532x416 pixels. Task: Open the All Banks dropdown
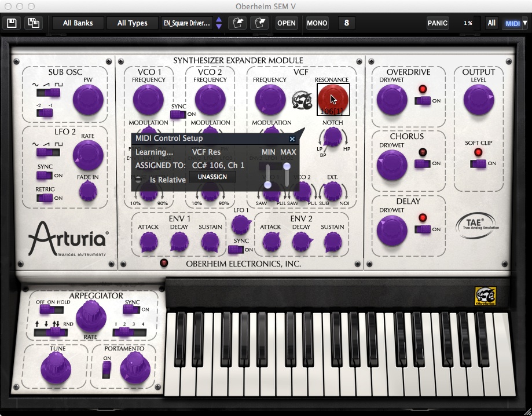click(x=78, y=23)
